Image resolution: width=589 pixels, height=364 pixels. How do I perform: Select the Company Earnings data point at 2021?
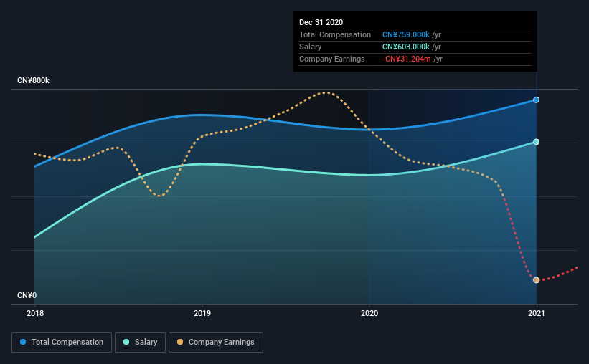(536, 280)
